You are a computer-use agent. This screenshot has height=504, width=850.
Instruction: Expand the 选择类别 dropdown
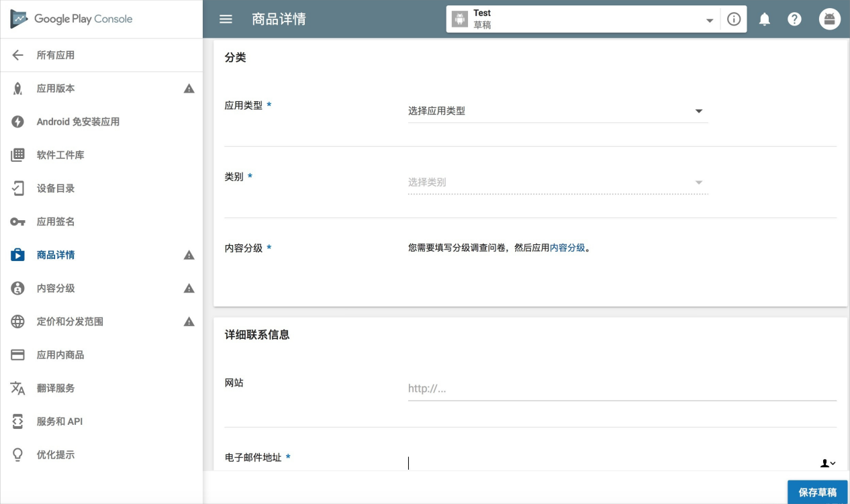point(557,183)
